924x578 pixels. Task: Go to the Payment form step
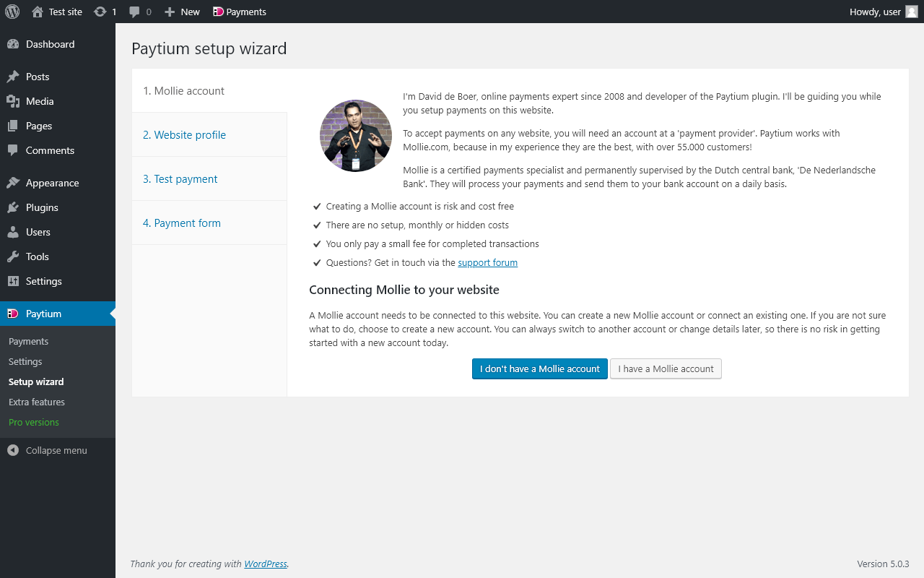pos(182,223)
